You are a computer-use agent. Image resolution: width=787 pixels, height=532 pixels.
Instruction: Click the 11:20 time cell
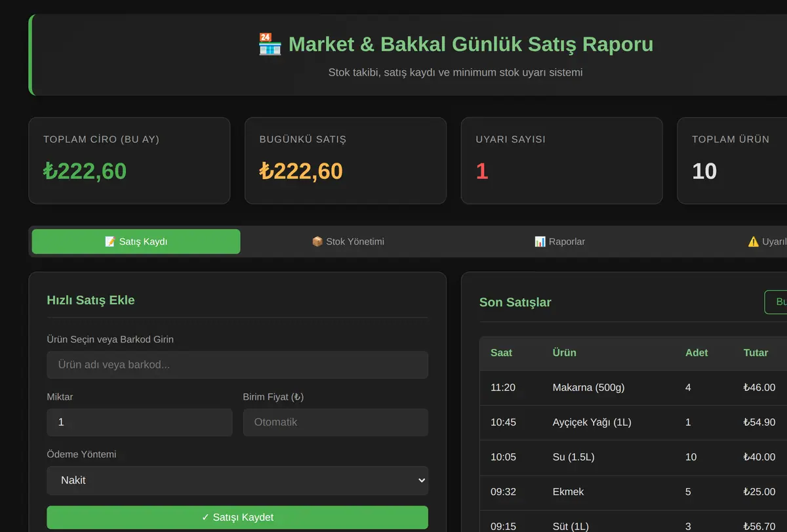503,388
